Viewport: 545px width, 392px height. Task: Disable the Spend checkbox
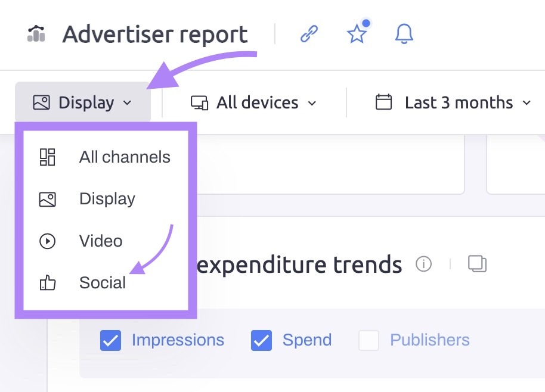click(x=261, y=340)
